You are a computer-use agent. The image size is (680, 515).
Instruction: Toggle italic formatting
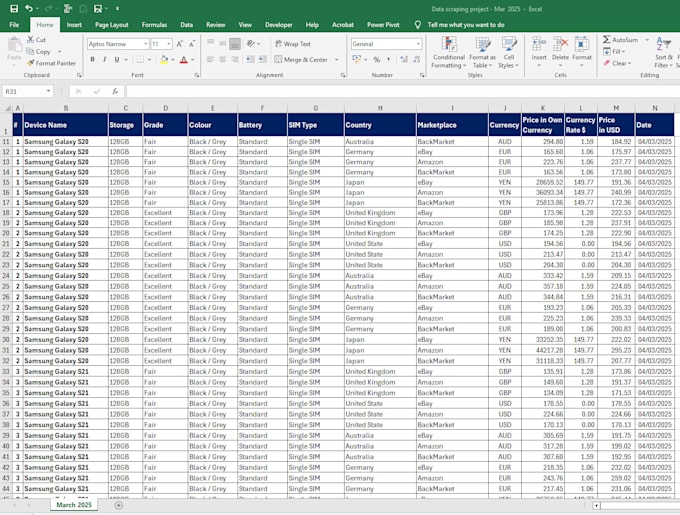point(105,59)
